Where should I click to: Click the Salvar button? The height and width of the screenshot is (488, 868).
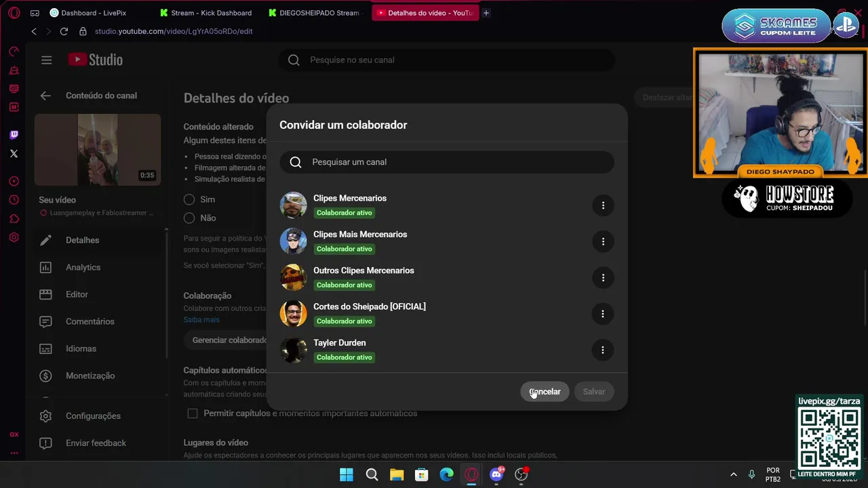click(x=593, y=392)
